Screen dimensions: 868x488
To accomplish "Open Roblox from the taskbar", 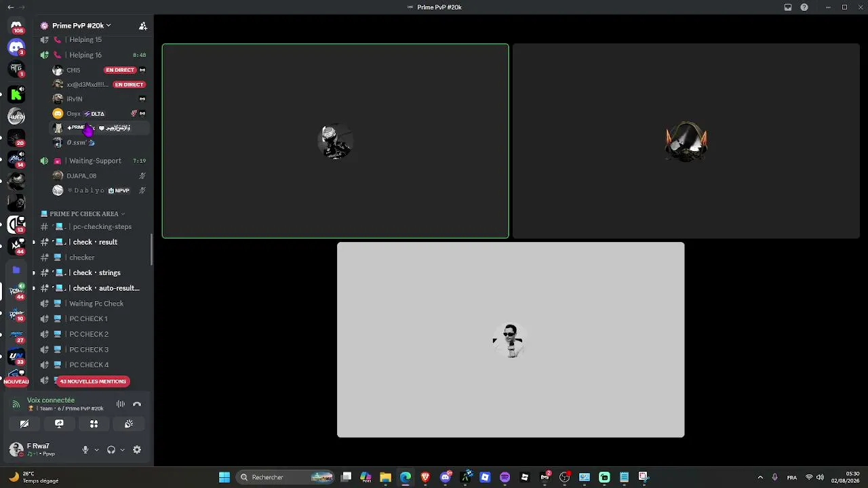I will coord(525,477).
